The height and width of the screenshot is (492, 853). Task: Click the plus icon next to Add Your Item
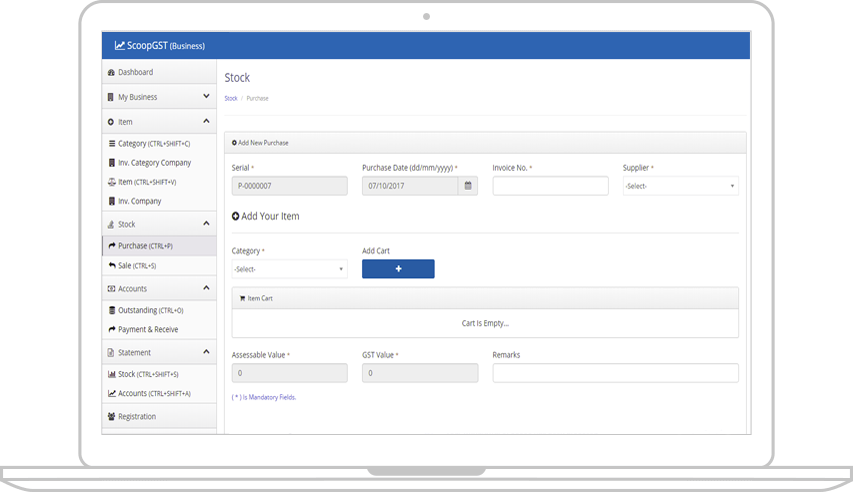click(236, 216)
